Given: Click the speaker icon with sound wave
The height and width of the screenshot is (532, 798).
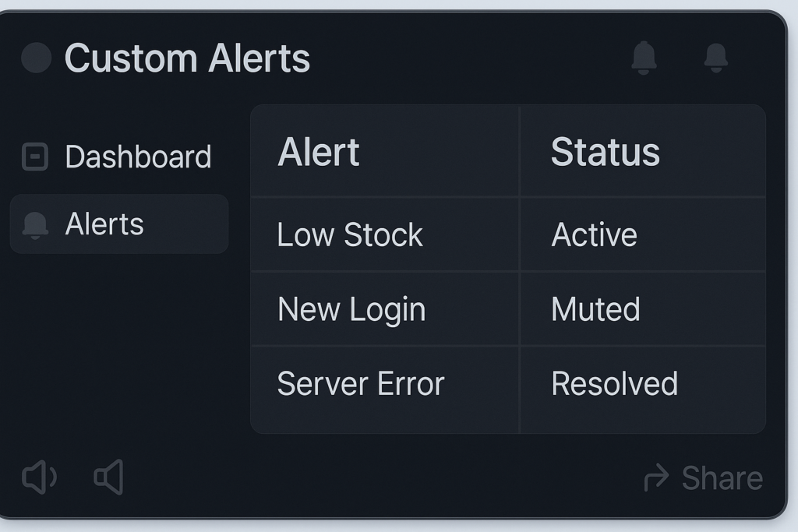Looking at the screenshot, I should click(39, 477).
